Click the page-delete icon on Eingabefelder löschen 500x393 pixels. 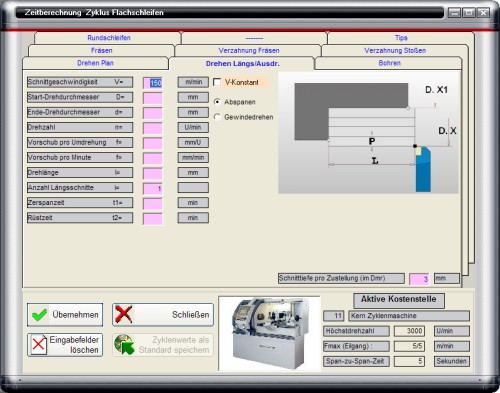tap(39, 345)
